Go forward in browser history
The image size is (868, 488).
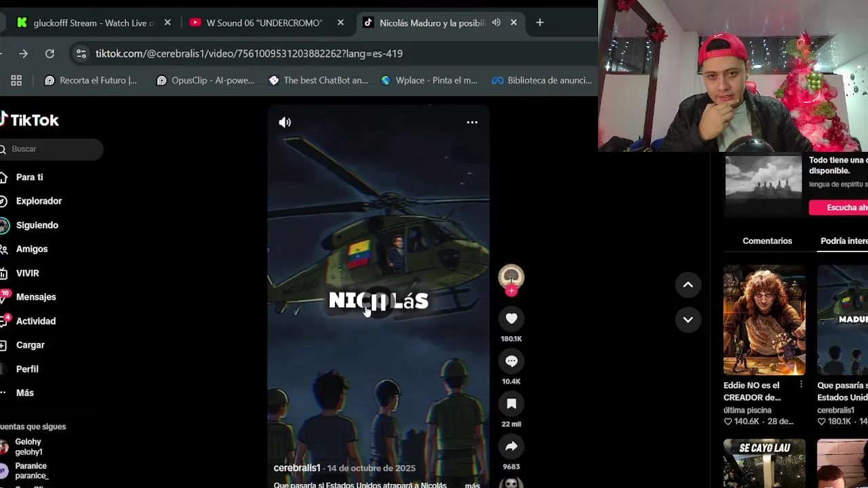[24, 54]
